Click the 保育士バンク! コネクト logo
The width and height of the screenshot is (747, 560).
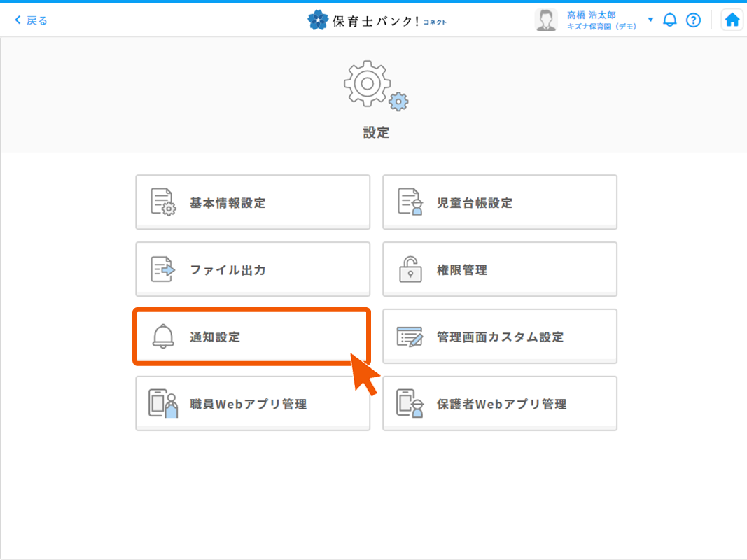pyautogui.click(x=377, y=20)
